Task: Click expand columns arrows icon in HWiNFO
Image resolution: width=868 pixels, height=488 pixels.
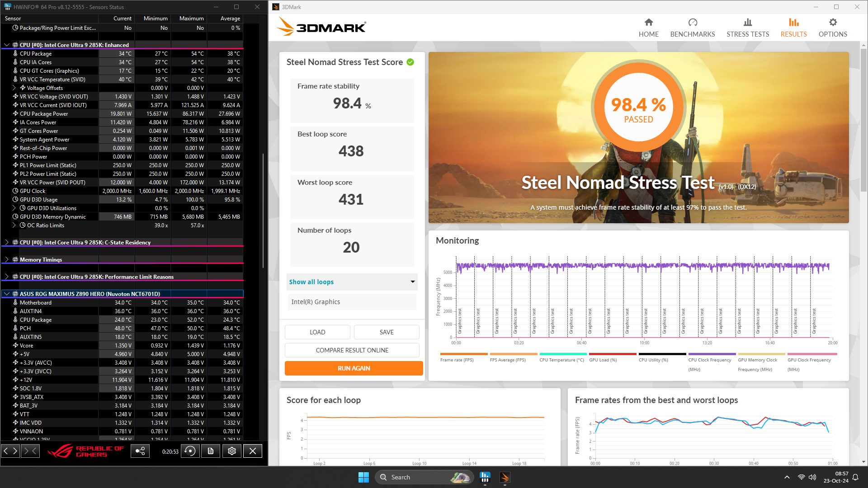Action: point(10,451)
